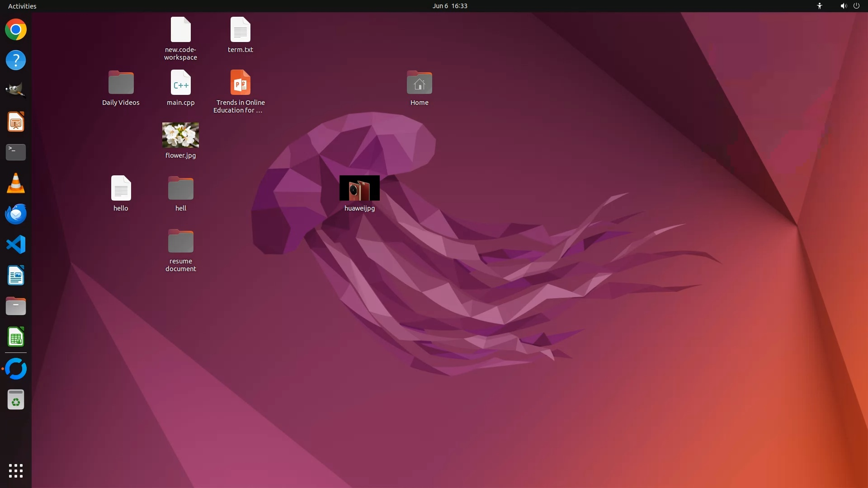Open the Files manager dock icon

[x=16, y=306]
